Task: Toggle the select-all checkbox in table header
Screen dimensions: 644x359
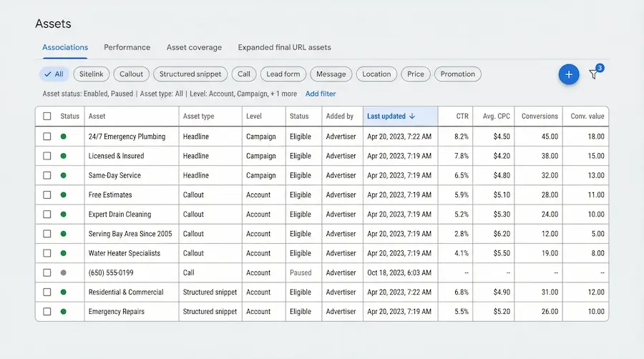Action: coord(47,116)
